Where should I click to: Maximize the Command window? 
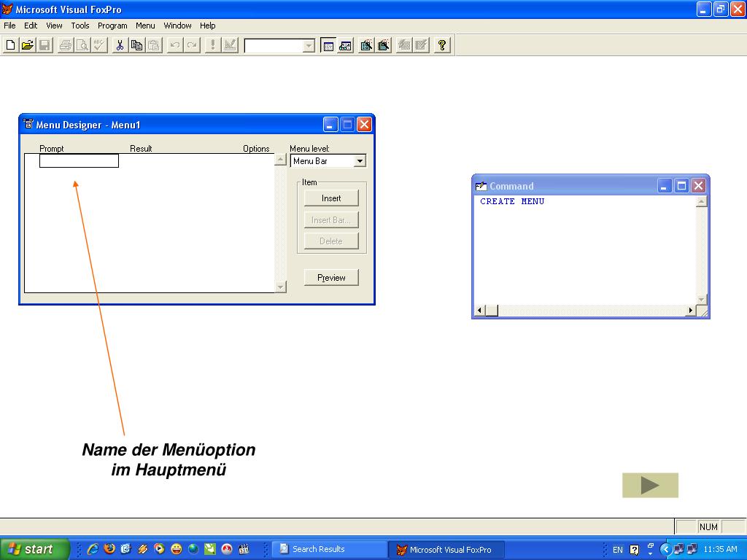tap(682, 186)
